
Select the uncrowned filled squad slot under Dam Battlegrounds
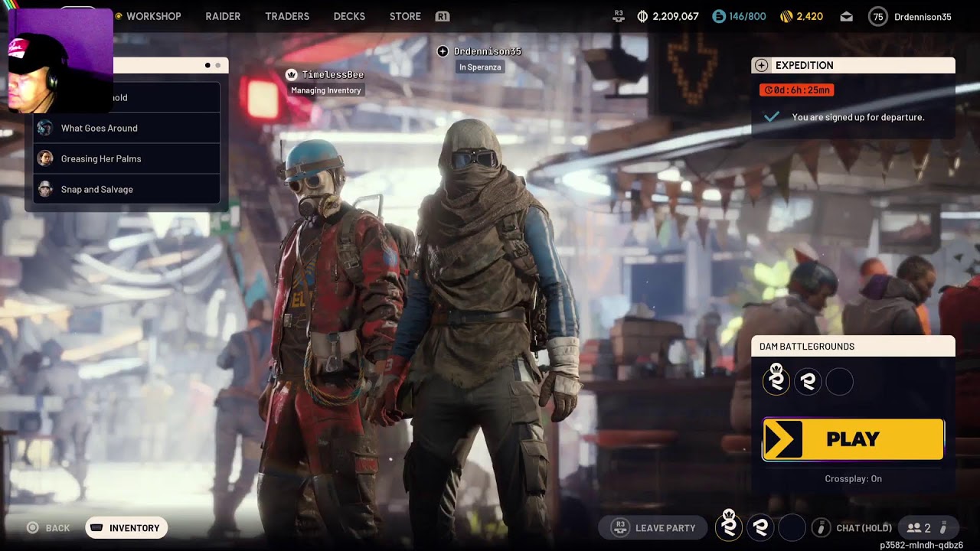(808, 381)
